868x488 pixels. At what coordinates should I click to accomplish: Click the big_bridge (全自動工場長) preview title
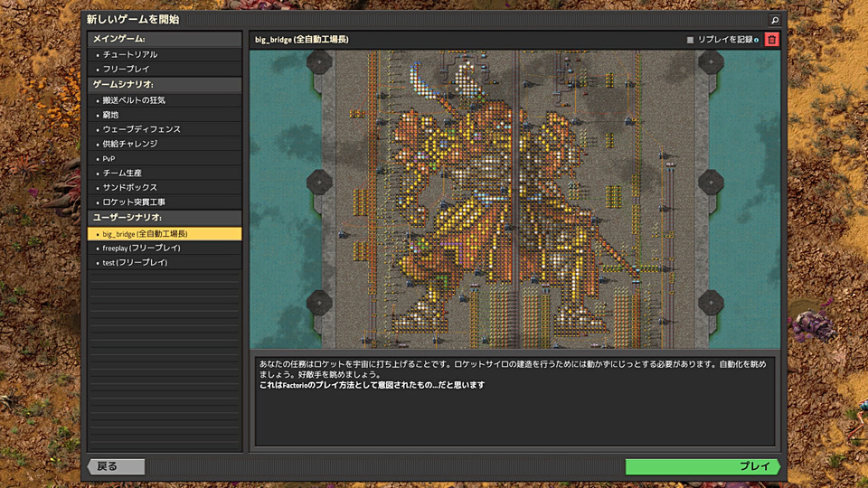pyautogui.click(x=302, y=39)
